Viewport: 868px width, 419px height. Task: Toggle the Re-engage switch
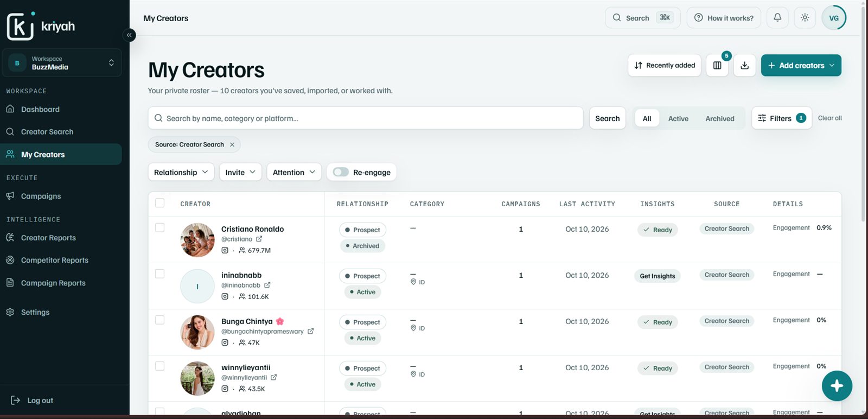341,172
